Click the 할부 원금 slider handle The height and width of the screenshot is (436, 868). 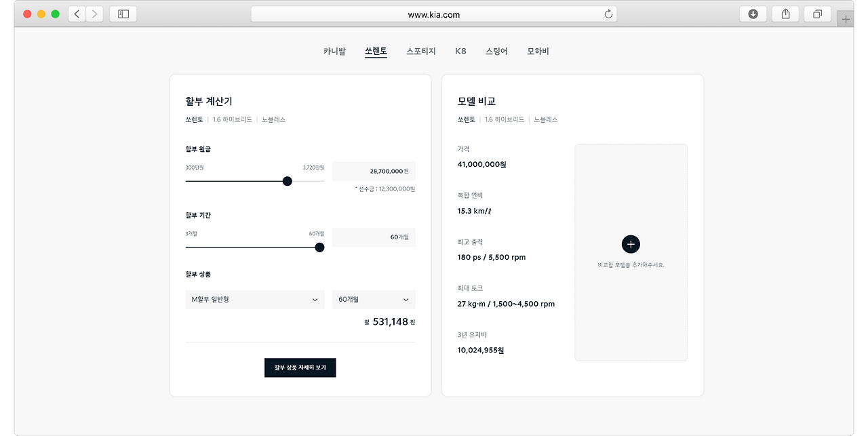(x=287, y=181)
